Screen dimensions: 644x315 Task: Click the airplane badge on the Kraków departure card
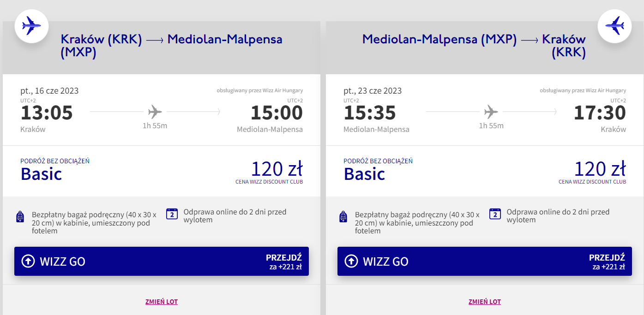click(x=31, y=25)
